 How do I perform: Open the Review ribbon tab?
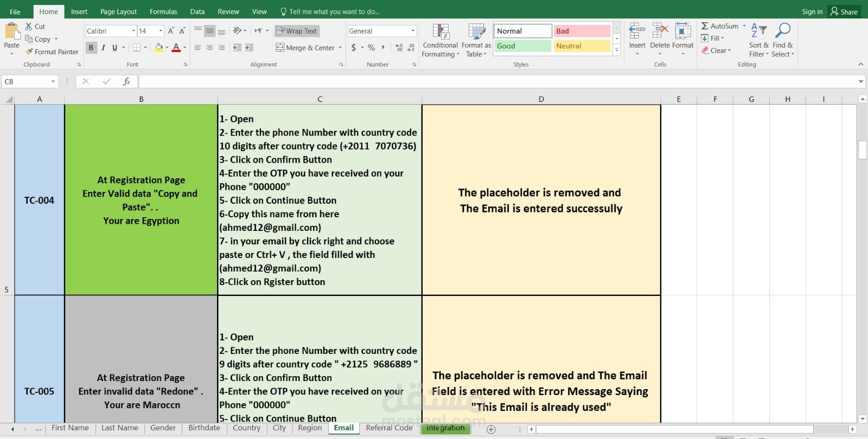coord(228,11)
